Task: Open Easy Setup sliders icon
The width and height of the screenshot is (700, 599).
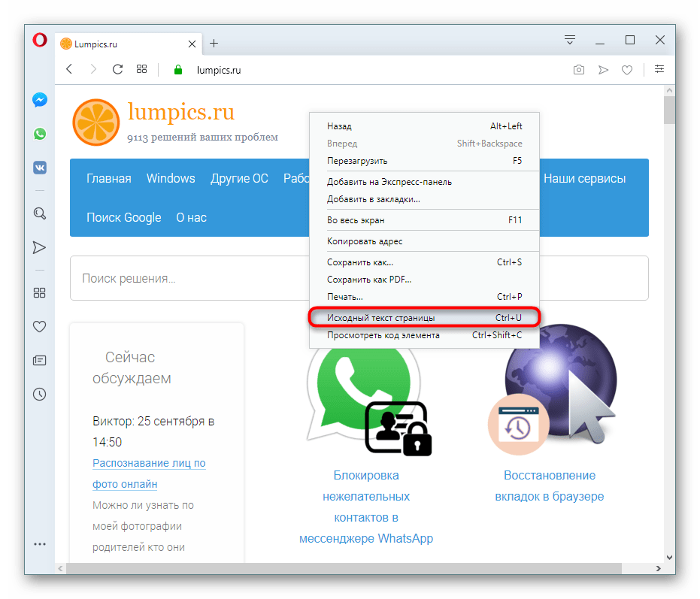Action: point(659,68)
